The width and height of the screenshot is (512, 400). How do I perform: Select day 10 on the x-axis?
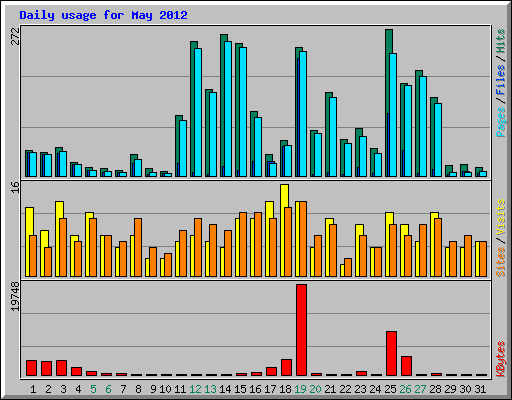click(165, 389)
